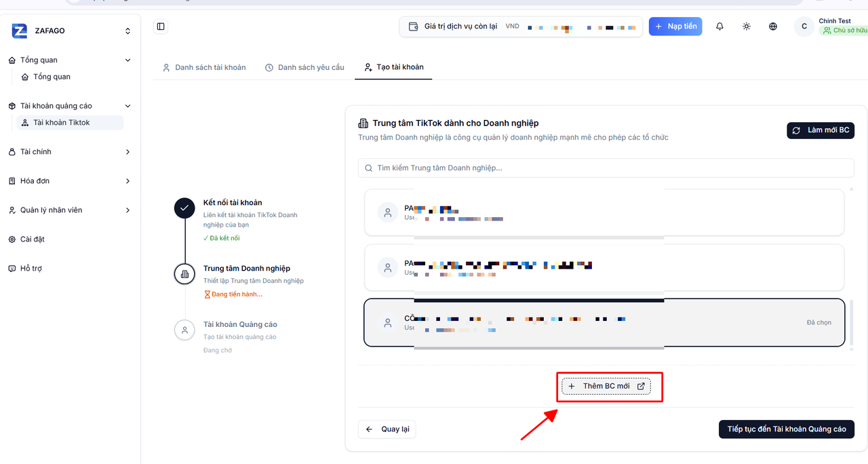Open the Tổng quan sub-item
This screenshot has height=464, width=868.
[x=52, y=77]
